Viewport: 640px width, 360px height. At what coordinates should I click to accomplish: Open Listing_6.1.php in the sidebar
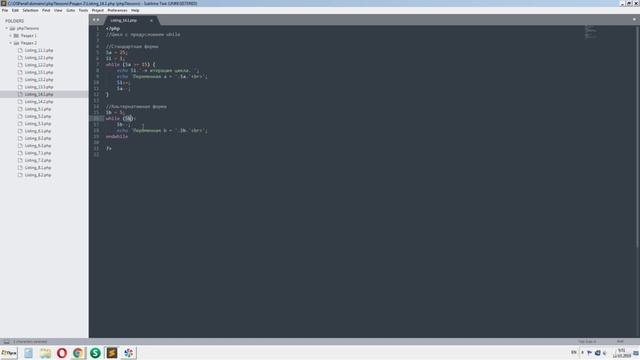[x=38, y=131]
